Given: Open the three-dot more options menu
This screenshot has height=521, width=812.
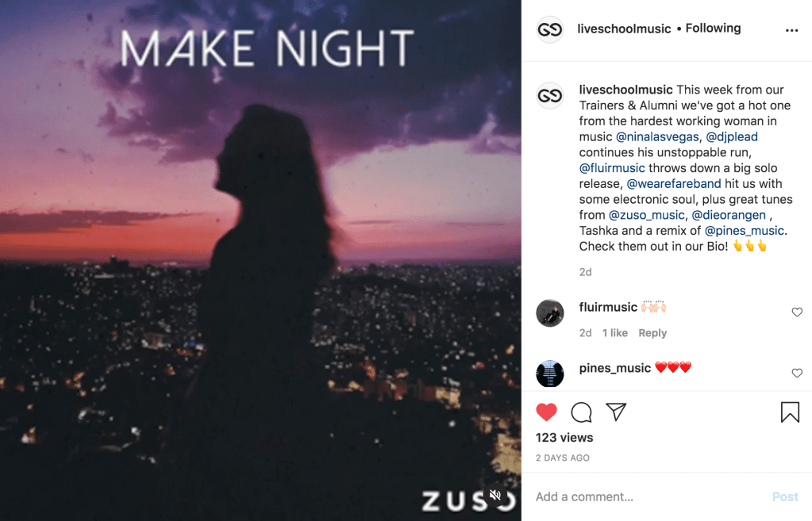Looking at the screenshot, I should (791, 30).
